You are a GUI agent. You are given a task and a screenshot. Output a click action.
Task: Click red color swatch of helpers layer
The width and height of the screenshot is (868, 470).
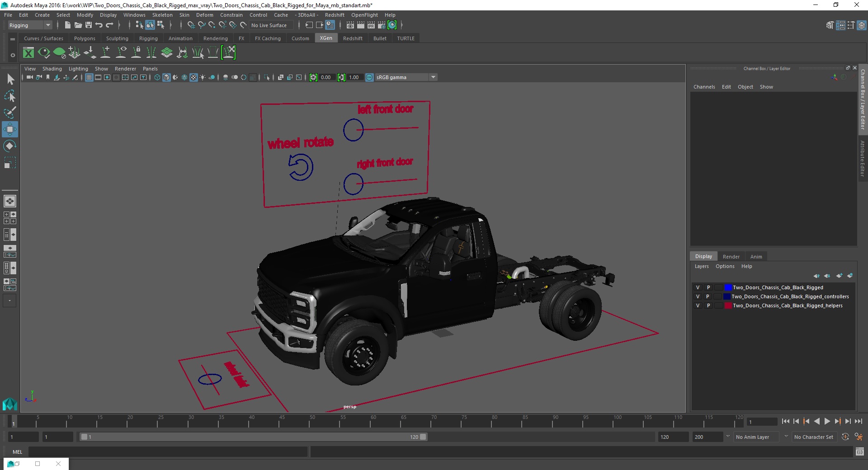coord(728,305)
